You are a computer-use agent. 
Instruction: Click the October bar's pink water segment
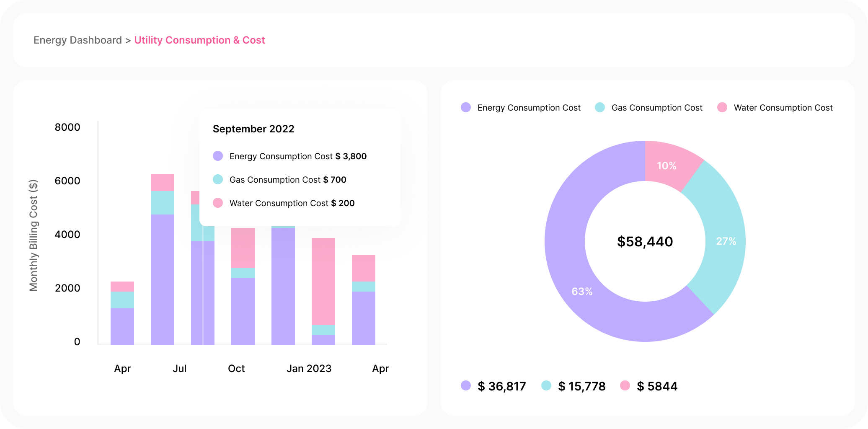[243, 248]
